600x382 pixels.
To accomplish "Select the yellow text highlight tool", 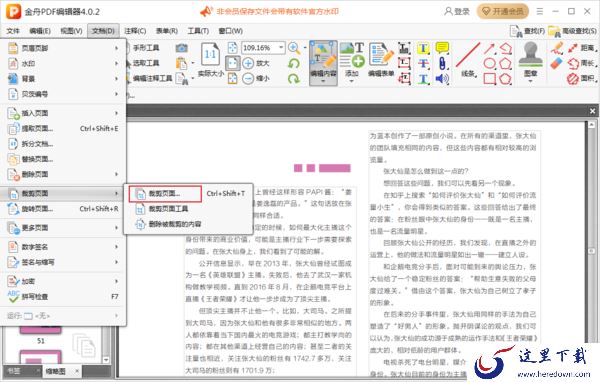I will (423, 48).
